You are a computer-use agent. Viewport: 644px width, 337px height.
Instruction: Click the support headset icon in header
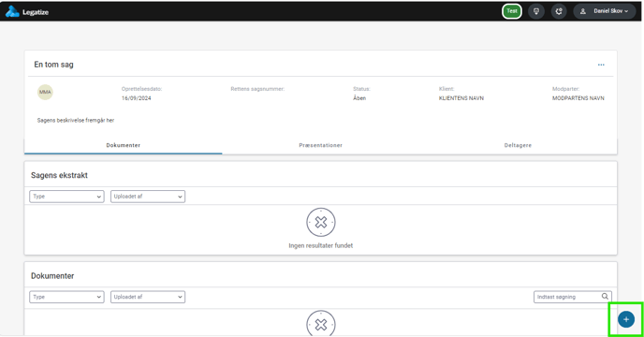point(559,11)
